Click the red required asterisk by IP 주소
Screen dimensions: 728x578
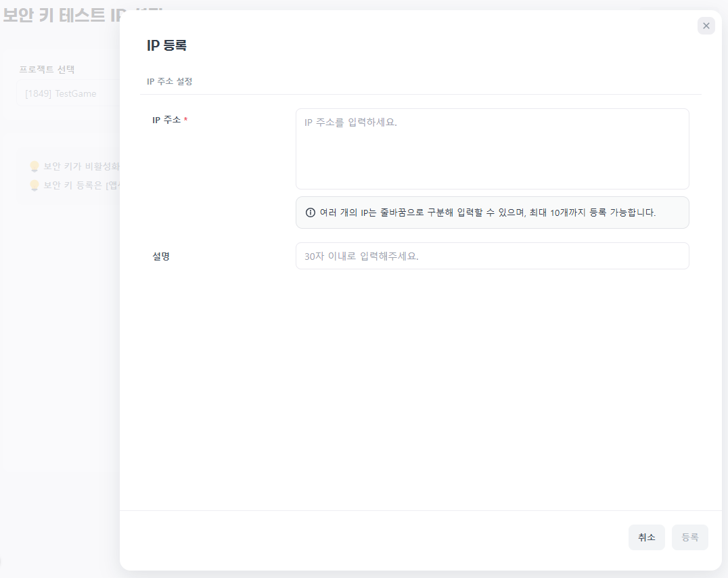pos(186,120)
